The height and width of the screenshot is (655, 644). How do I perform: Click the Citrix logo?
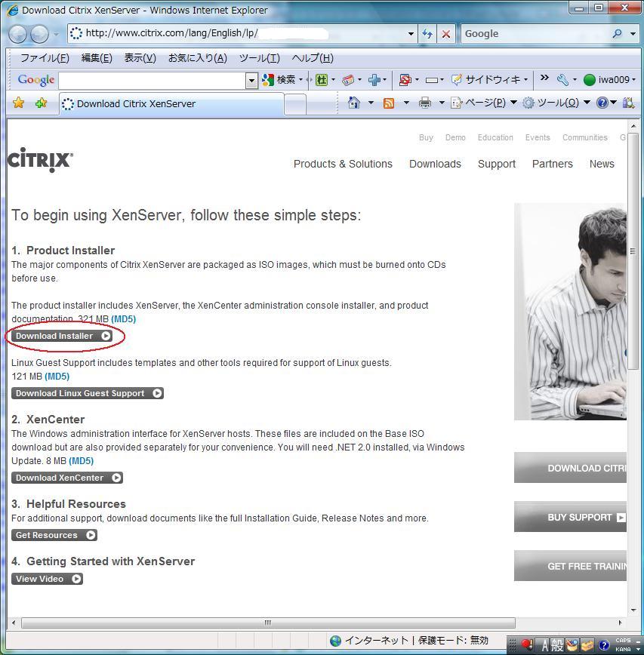tap(40, 160)
